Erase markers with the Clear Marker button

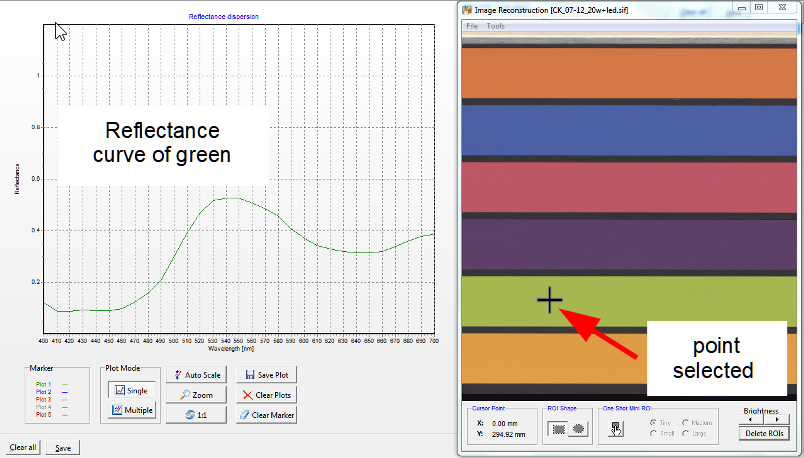[266, 415]
